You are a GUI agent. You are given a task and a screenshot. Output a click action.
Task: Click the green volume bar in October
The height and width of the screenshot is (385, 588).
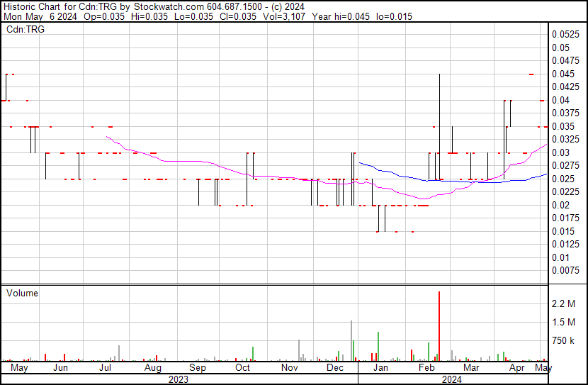(x=253, y=354)
